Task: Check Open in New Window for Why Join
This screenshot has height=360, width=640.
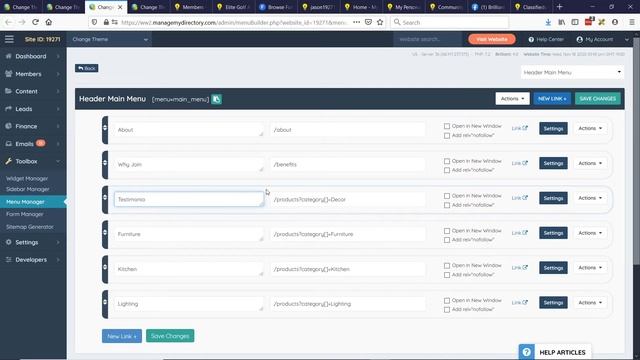Action: (447, 161)
